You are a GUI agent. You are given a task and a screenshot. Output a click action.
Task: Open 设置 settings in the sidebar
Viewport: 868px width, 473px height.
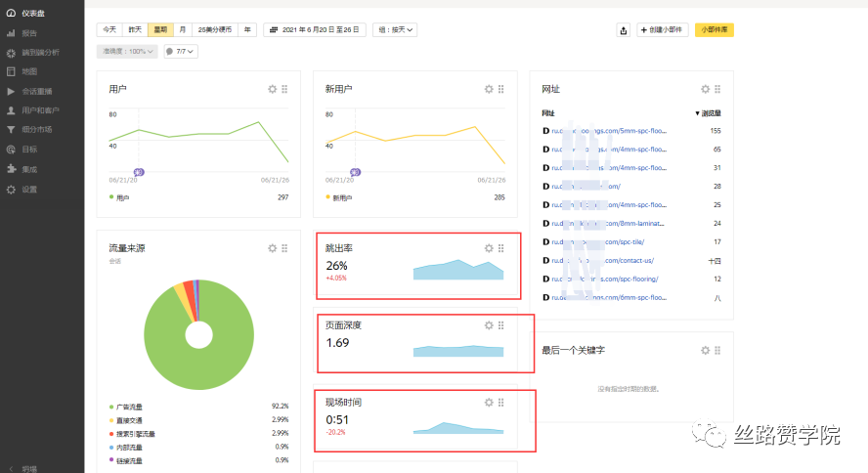[x=28, y=190]
